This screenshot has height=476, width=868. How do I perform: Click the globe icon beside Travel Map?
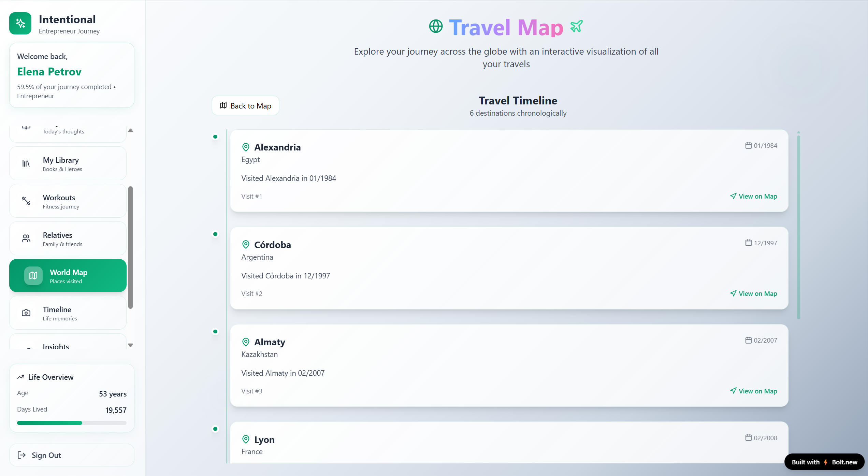point(436,27)
